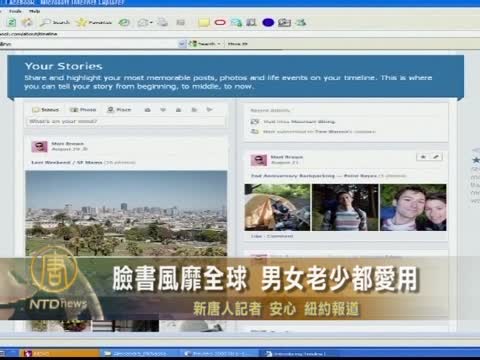Open the Mail dropdown arrow
Screen dimensions: 480x360
pos(151,23)
